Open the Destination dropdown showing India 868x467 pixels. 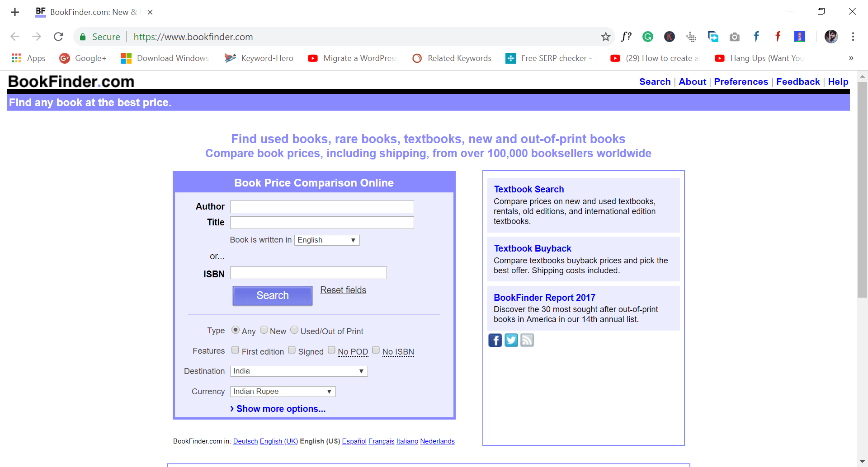click(299, 371)
